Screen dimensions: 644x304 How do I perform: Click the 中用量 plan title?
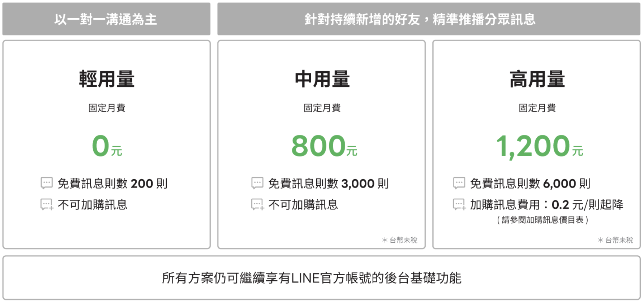(322, 79)
